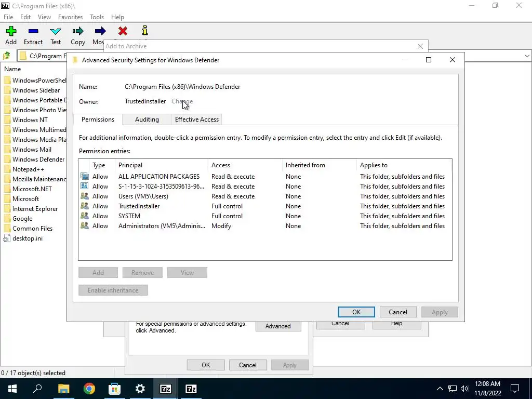Screen dimensions: 532x399
Task: Click OK in the background properties dialog
Action: pos(206,365)
